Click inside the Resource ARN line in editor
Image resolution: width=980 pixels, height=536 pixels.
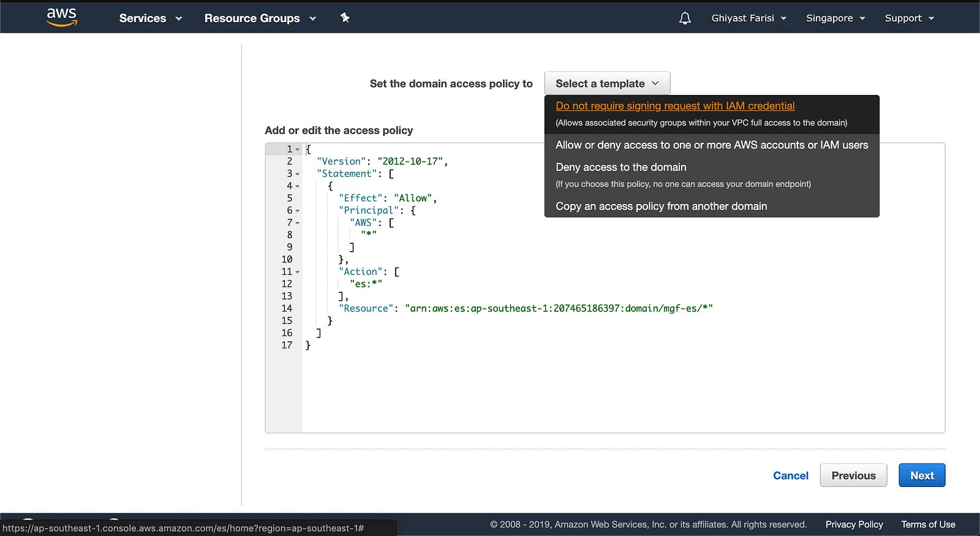click(557, 309)
